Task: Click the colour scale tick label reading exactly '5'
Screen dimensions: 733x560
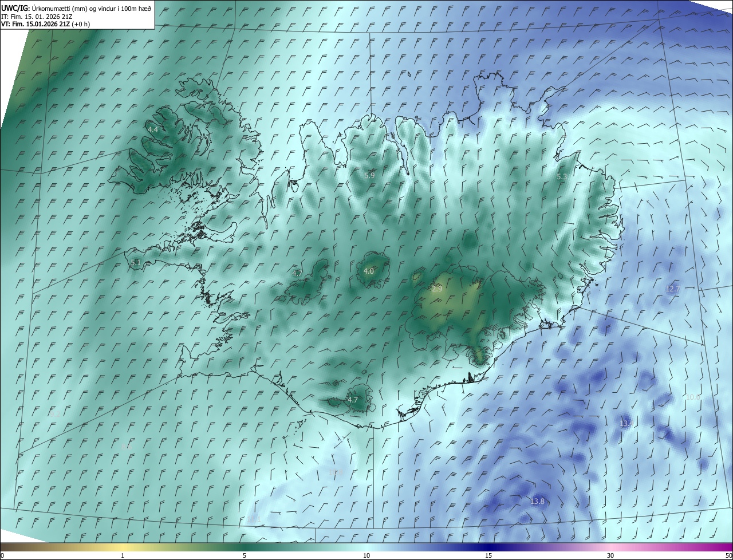Action: pos(245,555)
